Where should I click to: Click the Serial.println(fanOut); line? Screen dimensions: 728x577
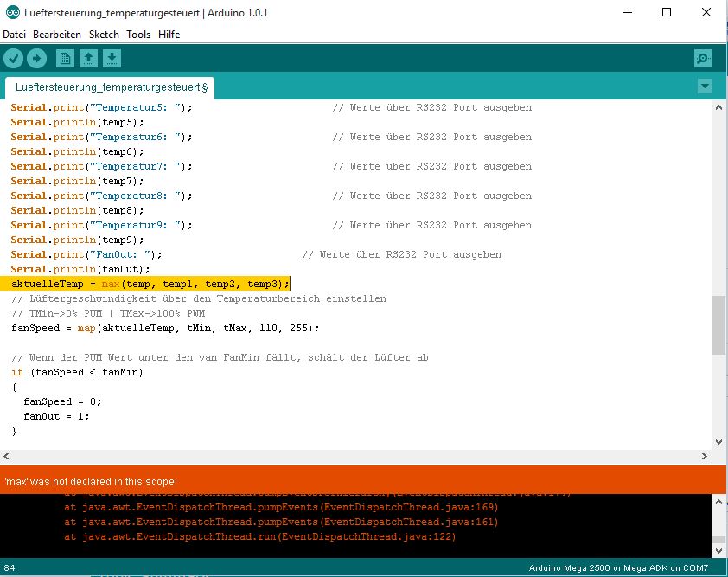click(x=80, y=269)
